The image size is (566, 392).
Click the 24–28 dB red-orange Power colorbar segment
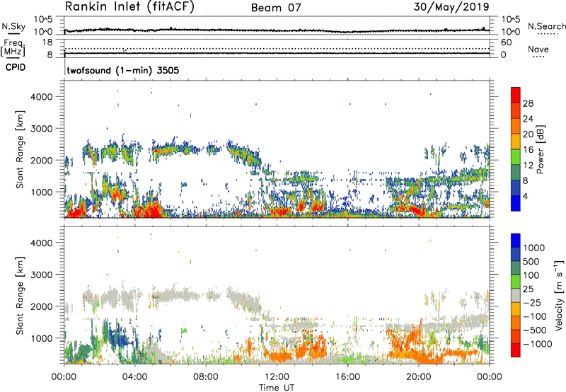516,110
